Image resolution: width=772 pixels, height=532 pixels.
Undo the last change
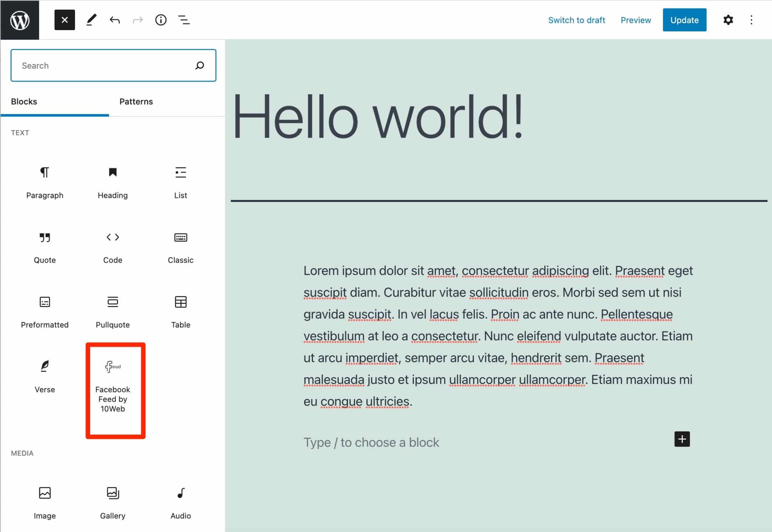click(115, 20)
